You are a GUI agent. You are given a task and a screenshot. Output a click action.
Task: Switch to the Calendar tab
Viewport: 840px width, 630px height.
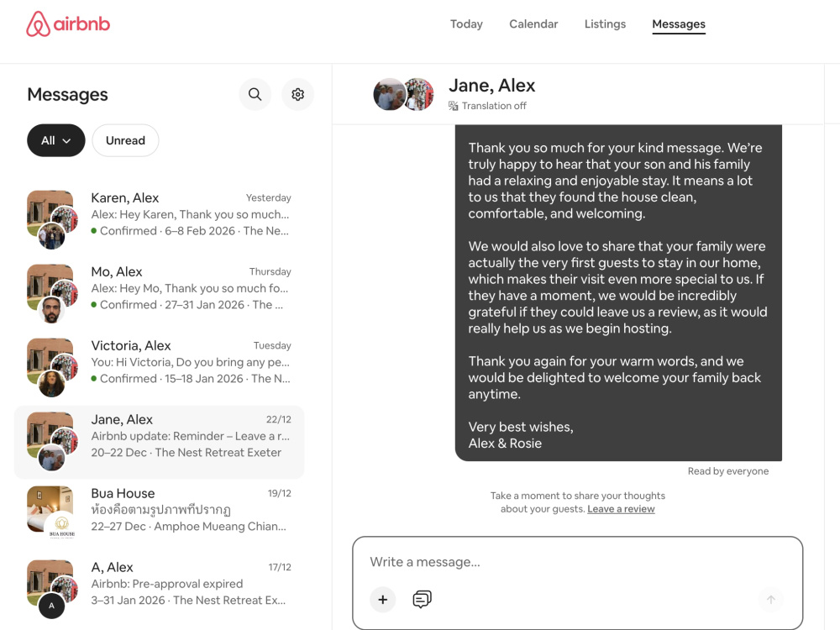click(533, 24)
